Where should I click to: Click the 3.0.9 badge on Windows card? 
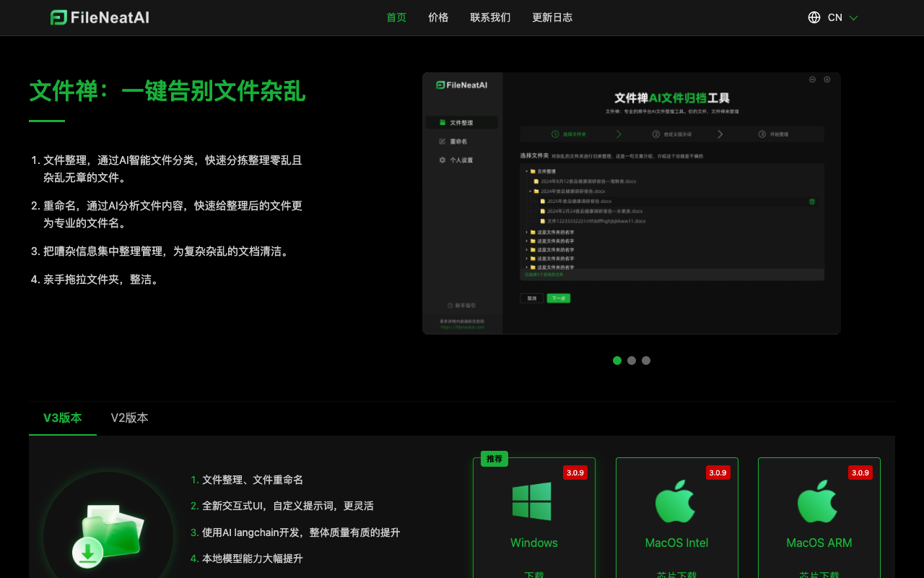(x=575, y=473)
